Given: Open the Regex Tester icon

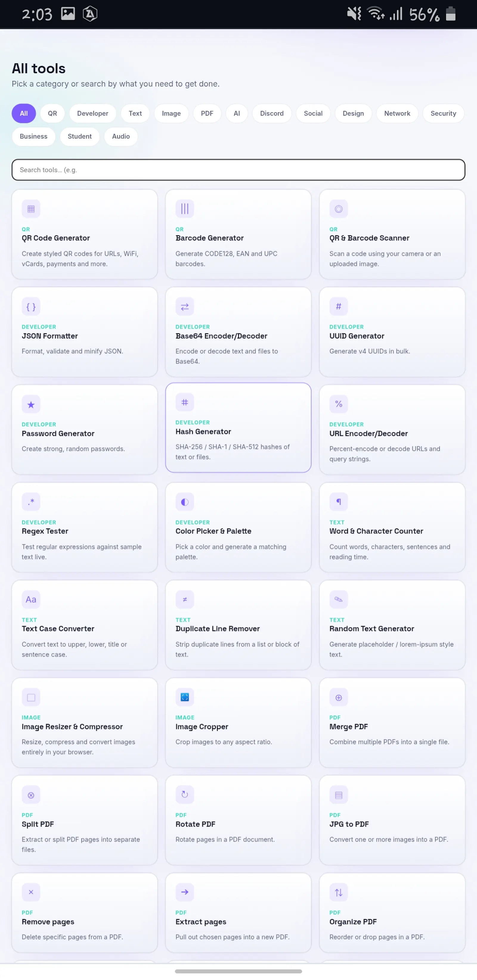Looking at the screenshot, I should click(31, 502).
